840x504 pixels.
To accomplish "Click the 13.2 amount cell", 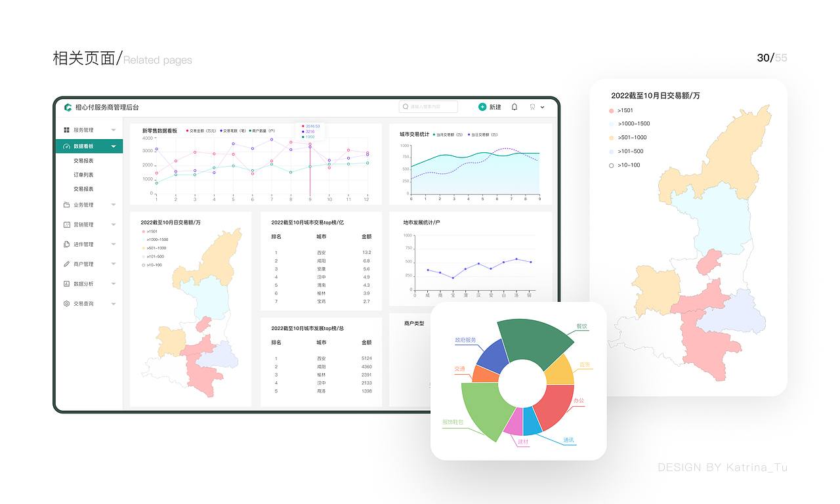I will pos(367,253).
